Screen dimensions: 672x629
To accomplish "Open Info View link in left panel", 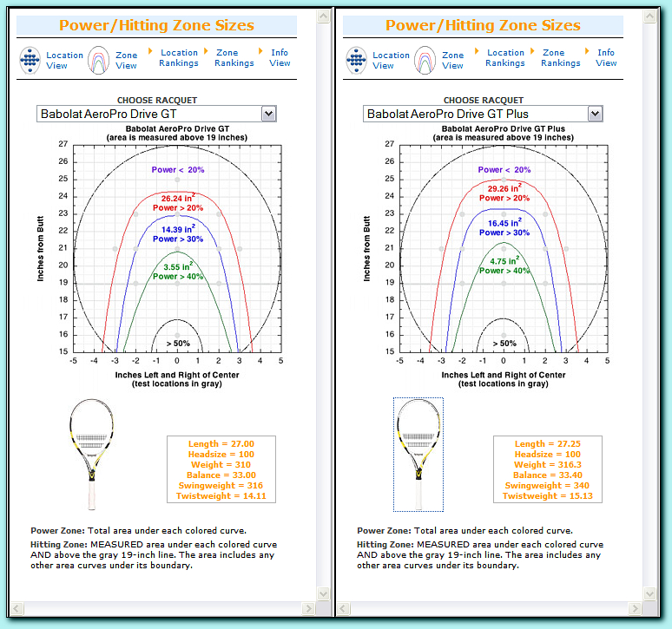I will [280, 58].
